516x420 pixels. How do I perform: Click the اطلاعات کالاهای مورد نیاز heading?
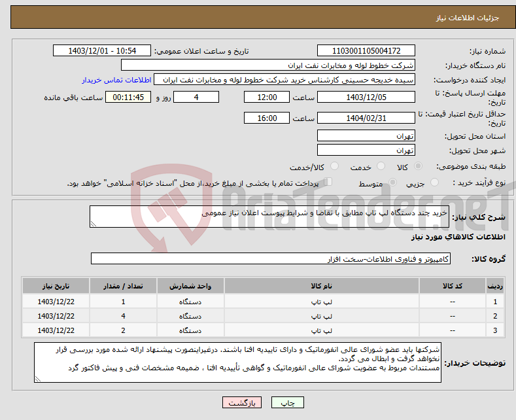[458, 237]
